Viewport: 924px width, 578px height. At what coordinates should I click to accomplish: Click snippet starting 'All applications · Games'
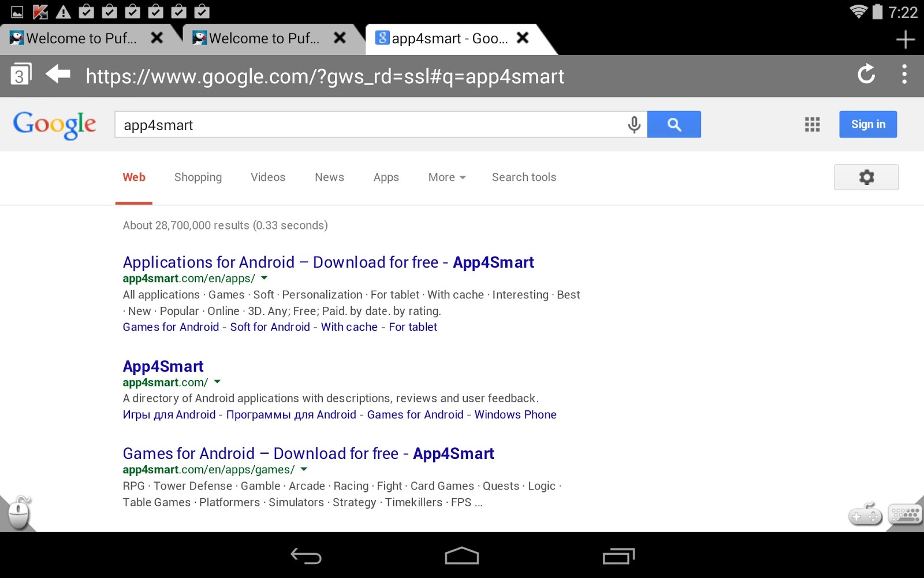click(351, 303)
